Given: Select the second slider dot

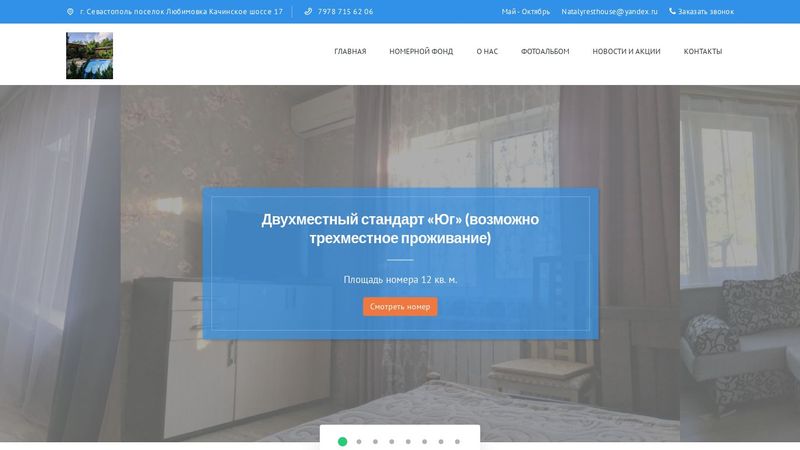Looking at the screenshot, I should click(359, 441).
